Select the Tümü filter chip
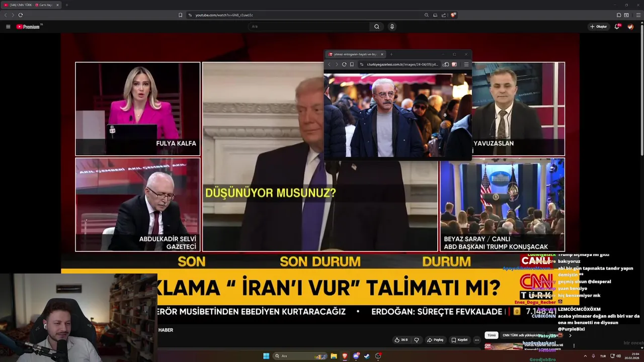 [x=492, y=335]
